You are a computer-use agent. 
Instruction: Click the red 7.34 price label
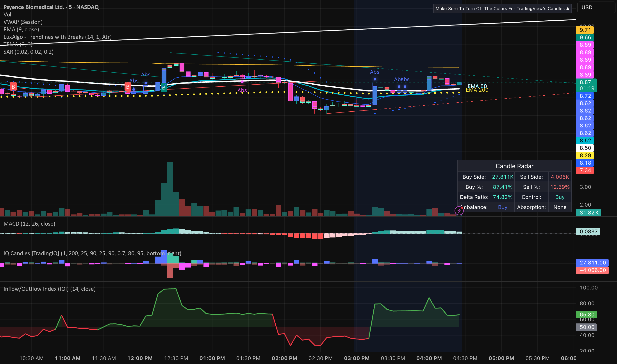[585, 170]
